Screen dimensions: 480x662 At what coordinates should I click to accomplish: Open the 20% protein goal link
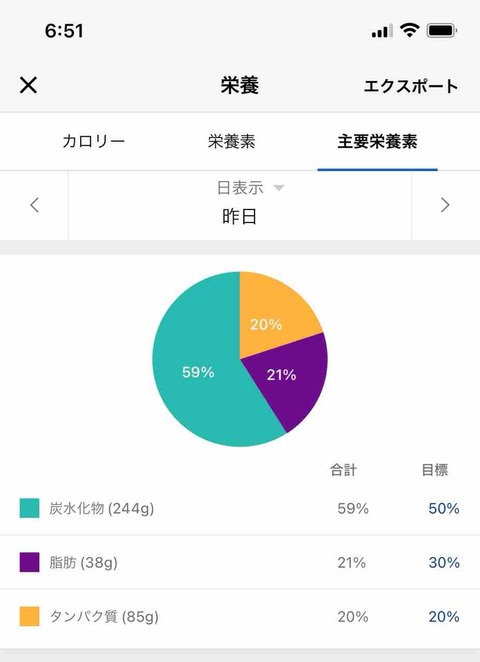(444, 617)
